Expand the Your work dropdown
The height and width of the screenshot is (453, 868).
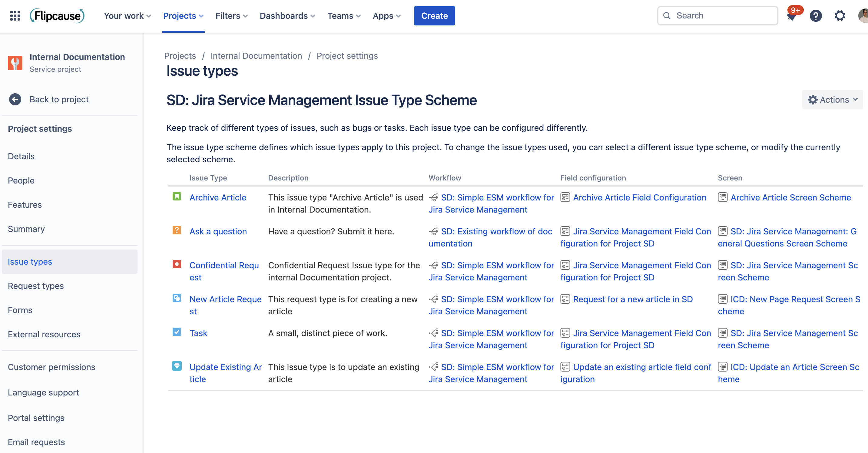click(128, 16)
